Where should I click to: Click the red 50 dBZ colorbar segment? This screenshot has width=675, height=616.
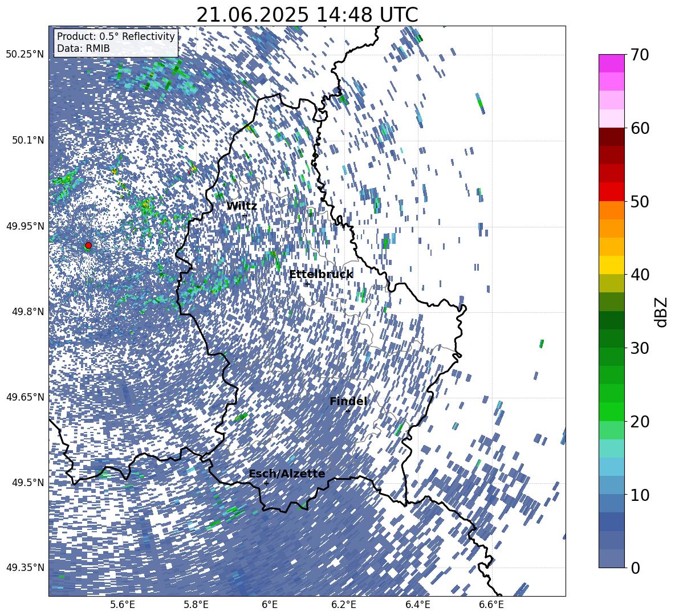coord(611,192)
